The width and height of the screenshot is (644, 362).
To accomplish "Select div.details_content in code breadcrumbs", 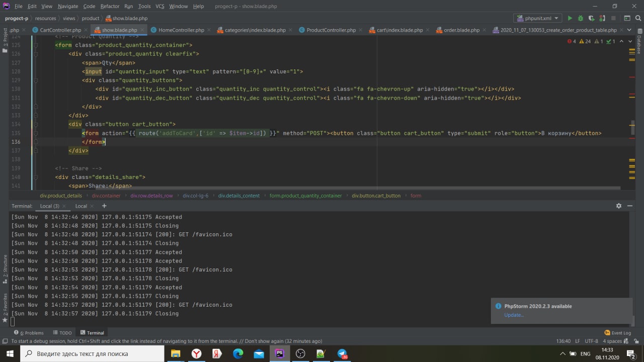I will (239, 196).
